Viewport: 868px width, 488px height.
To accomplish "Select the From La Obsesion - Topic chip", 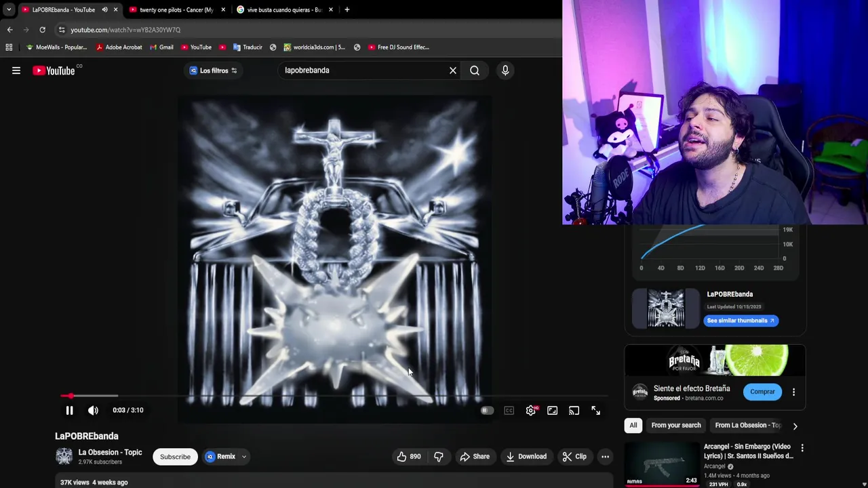I will pyautogui.click(x=748, y=426).
